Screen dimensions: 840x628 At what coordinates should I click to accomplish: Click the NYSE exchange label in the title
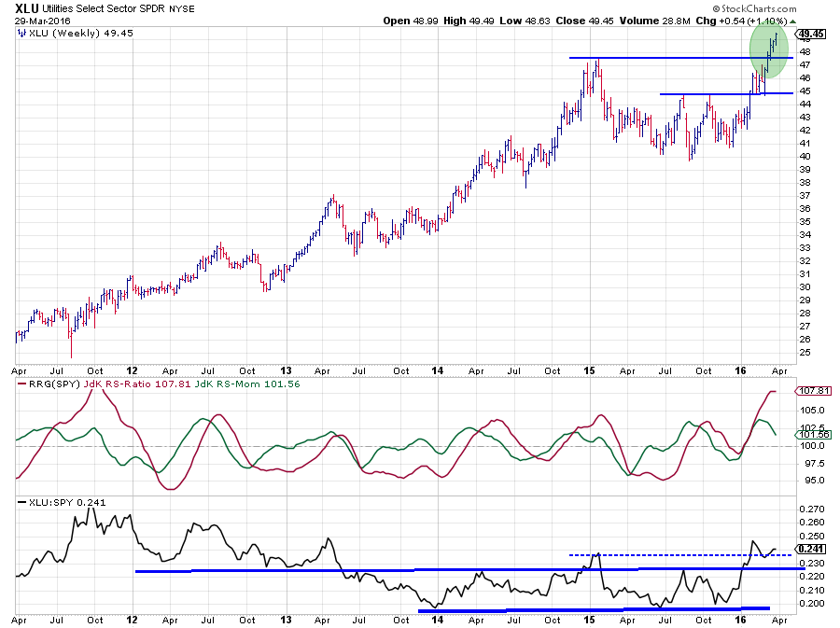click(182, 8)
